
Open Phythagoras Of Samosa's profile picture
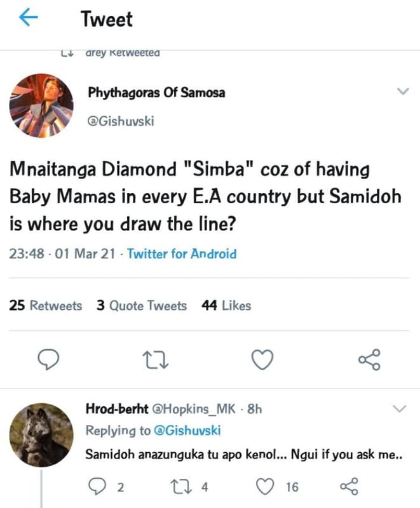click(41, 105)
